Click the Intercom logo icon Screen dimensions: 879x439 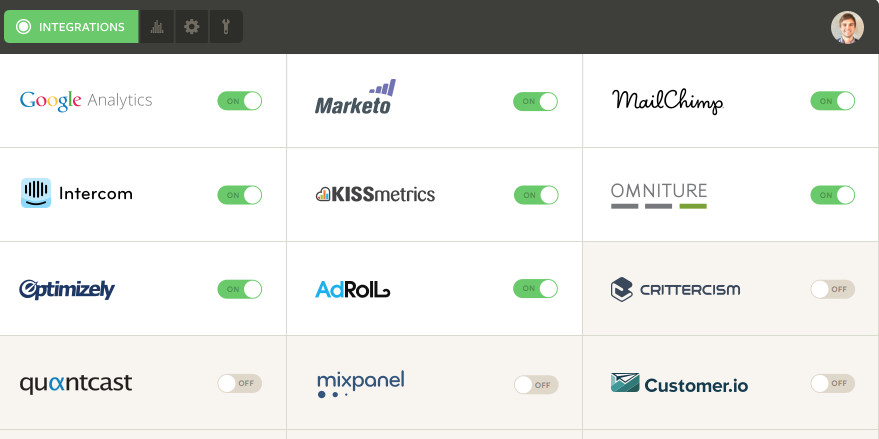[x=36, y=193]
